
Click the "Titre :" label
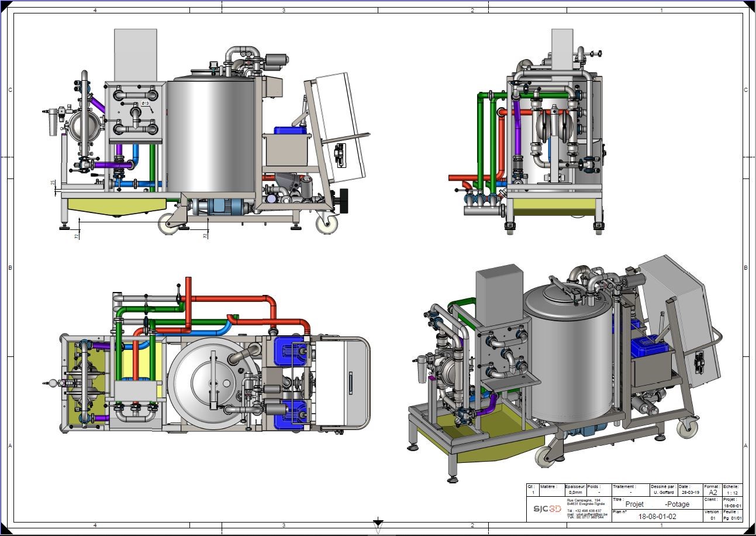pyautogui.click(x=618, y=499)
